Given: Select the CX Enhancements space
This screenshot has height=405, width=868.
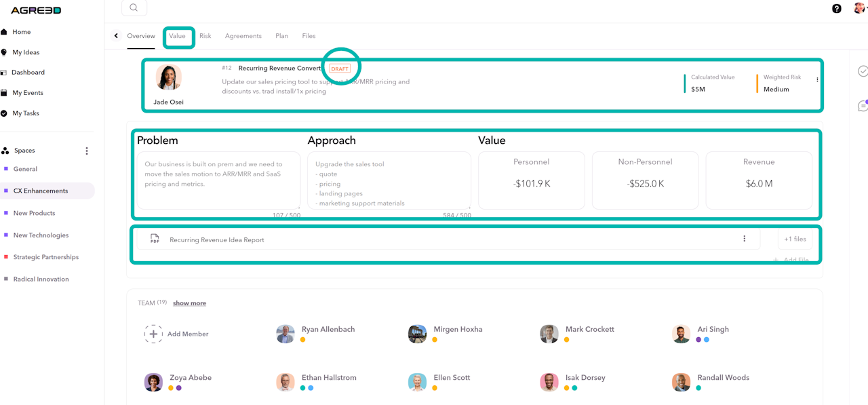Looking at the screenshot, I should pos(41,191).
